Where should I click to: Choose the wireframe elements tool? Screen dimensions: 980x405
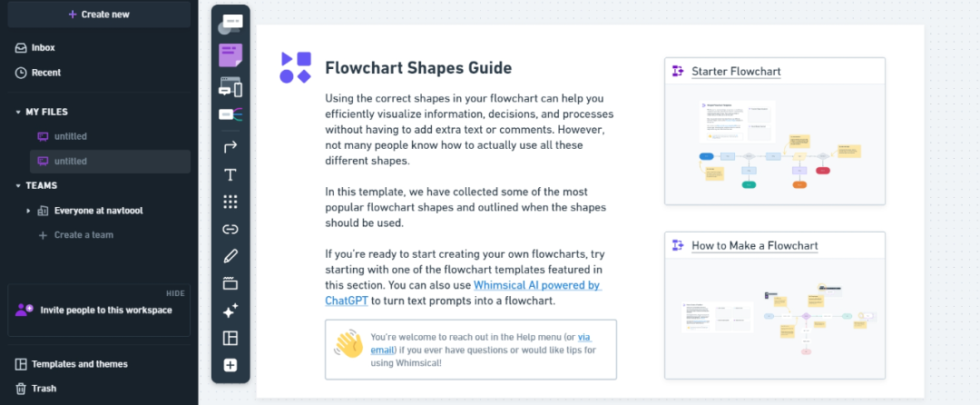(230, 87)
